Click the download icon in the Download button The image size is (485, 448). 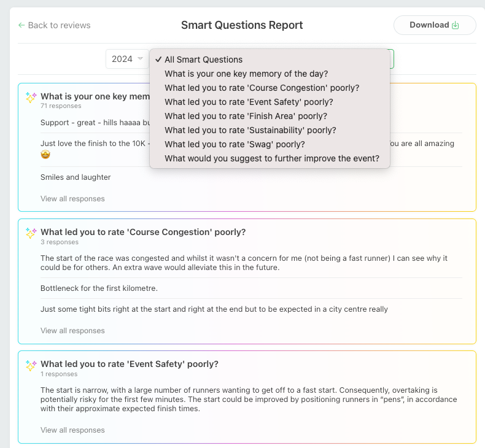point(456,25)
